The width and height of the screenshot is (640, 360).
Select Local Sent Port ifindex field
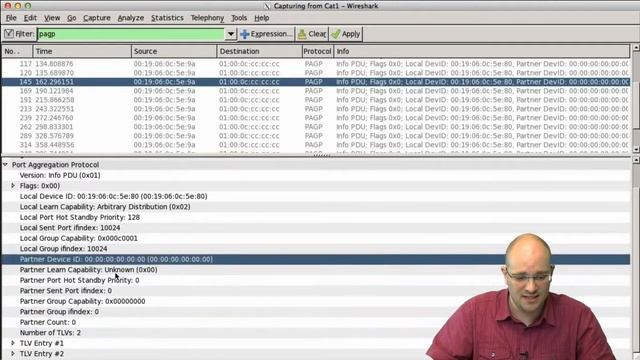[x=70, y=228]
